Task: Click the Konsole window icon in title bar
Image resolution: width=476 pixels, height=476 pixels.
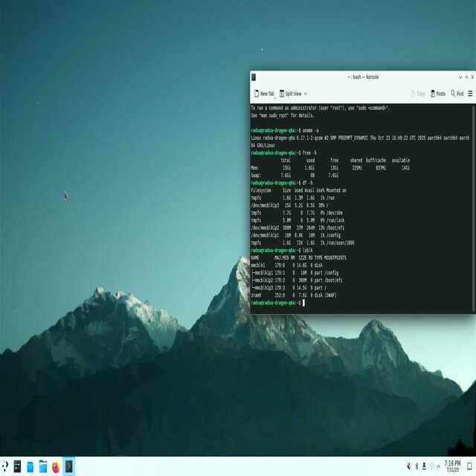Action: coord(254,77)
